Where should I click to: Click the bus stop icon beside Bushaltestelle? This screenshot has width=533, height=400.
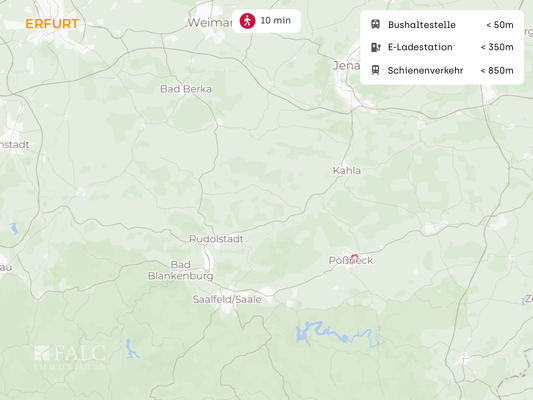(375, 24)
